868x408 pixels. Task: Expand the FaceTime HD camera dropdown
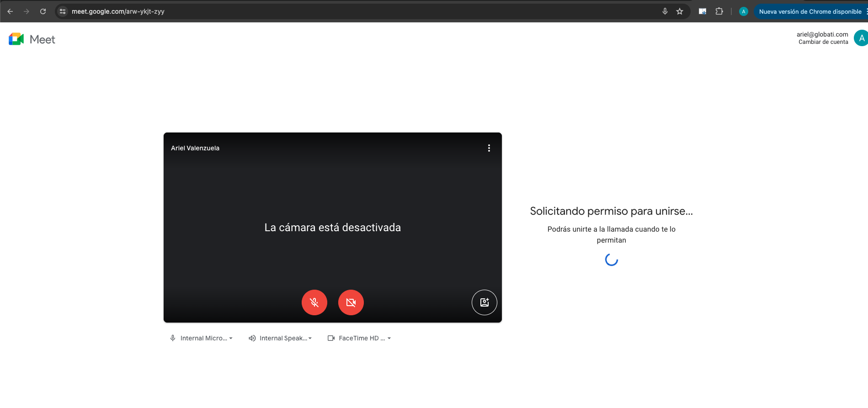[360, 338]
